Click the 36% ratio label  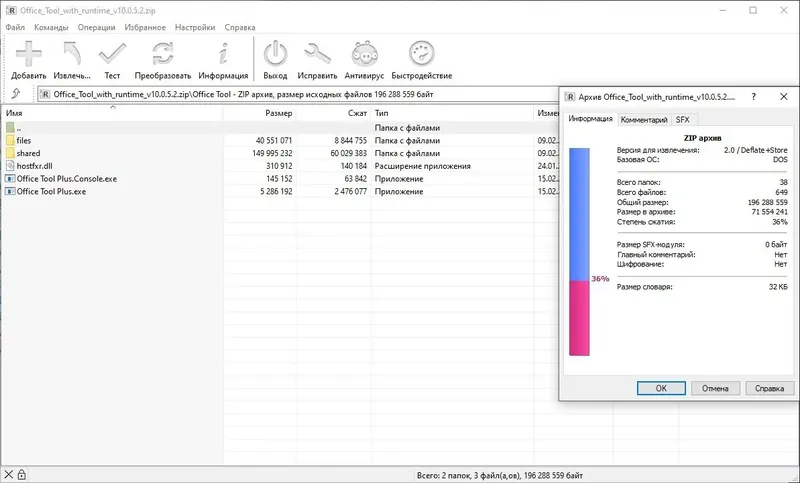pyautogui.click(x=600, y=278)
